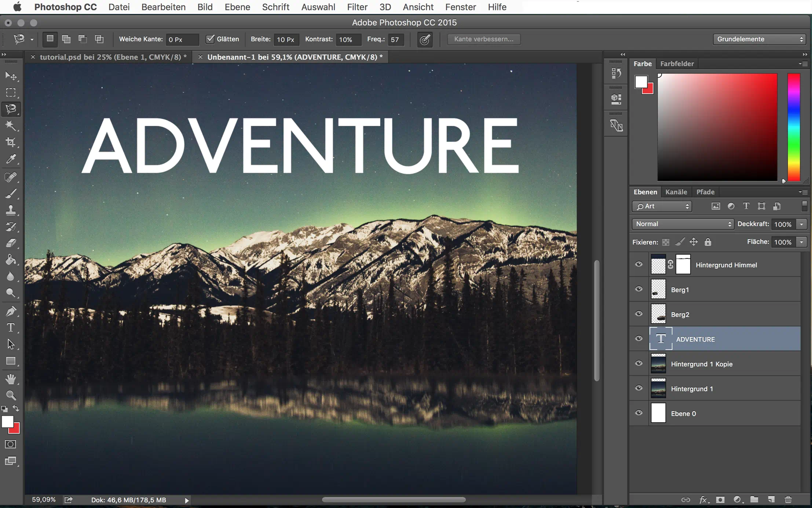Image resolution: width=812 pixels, height=508 pixels.
Task: Click the fx layer style icon
Action: (703, 500)
